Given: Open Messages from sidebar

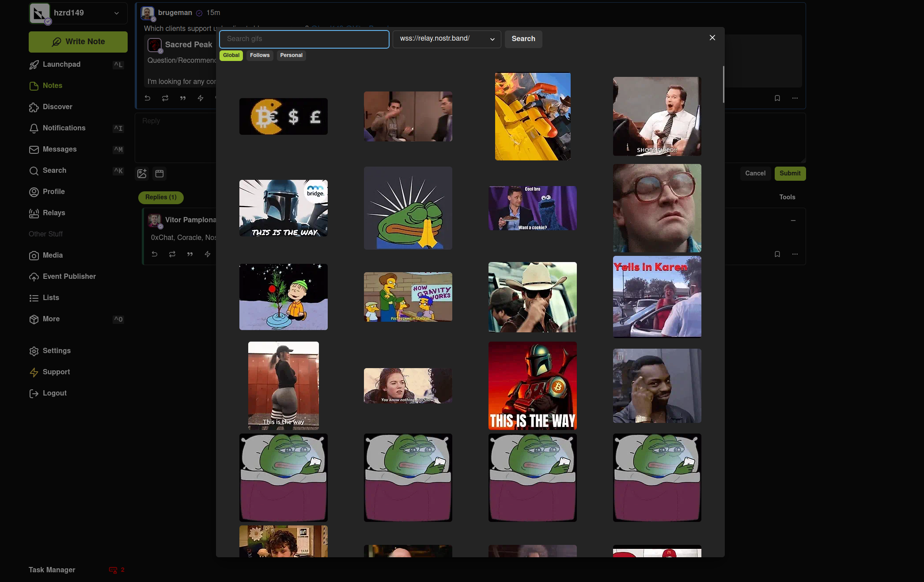Looking at the screenshot, I should 76,149.
